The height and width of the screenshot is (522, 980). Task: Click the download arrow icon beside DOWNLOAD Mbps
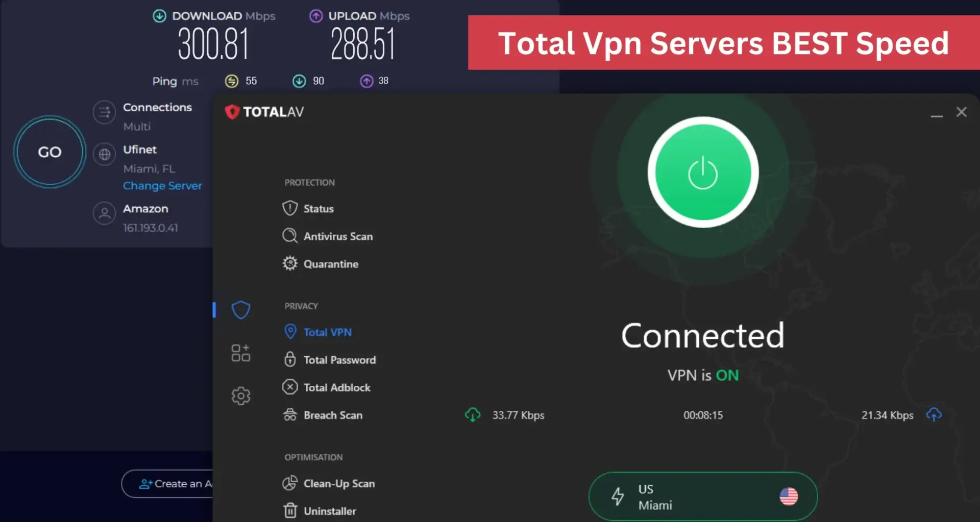(160, 16)
